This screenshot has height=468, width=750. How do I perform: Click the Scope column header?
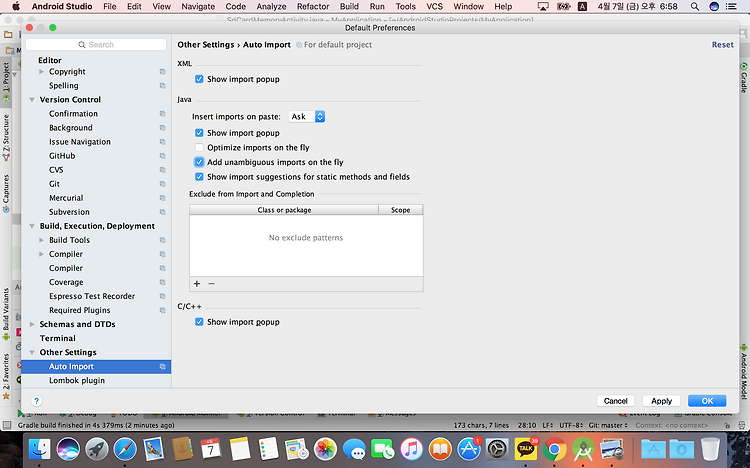(x=400, y=210)
